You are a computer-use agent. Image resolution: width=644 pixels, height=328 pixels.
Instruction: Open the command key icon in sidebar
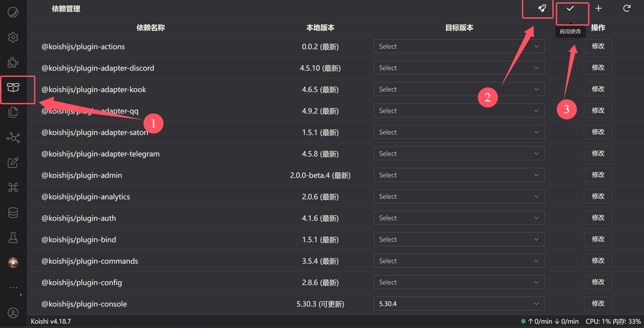point(13,187)
